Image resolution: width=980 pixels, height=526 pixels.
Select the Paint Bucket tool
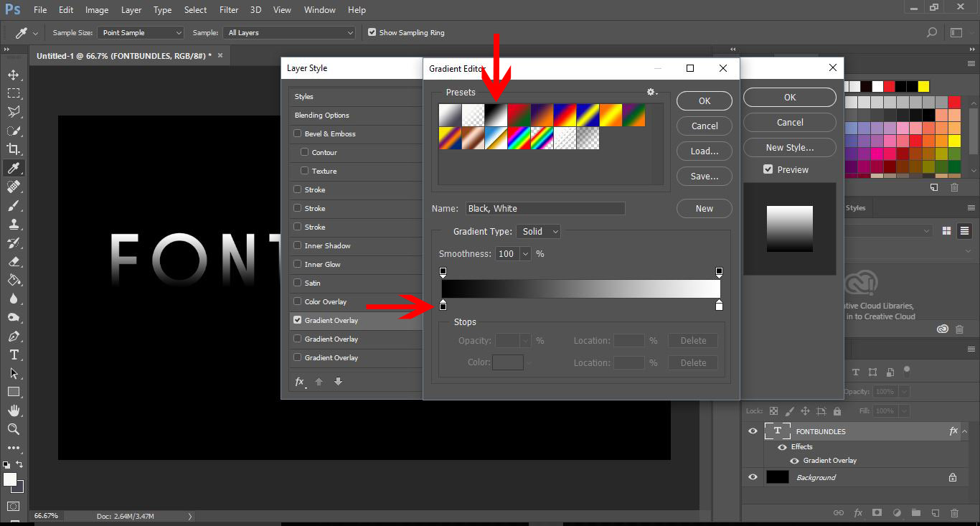click(x=14, y=280)
